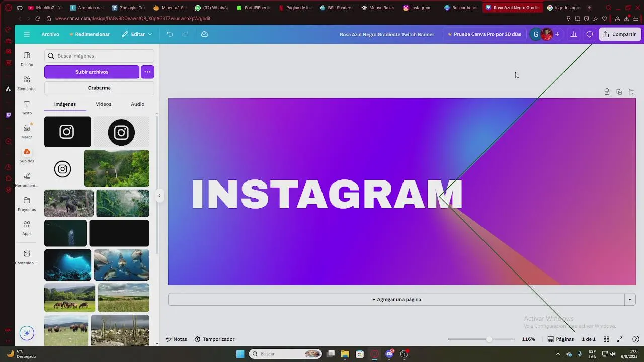Open the grid view icon in bottom bar

pyautogui.click(x=606, y=339)
